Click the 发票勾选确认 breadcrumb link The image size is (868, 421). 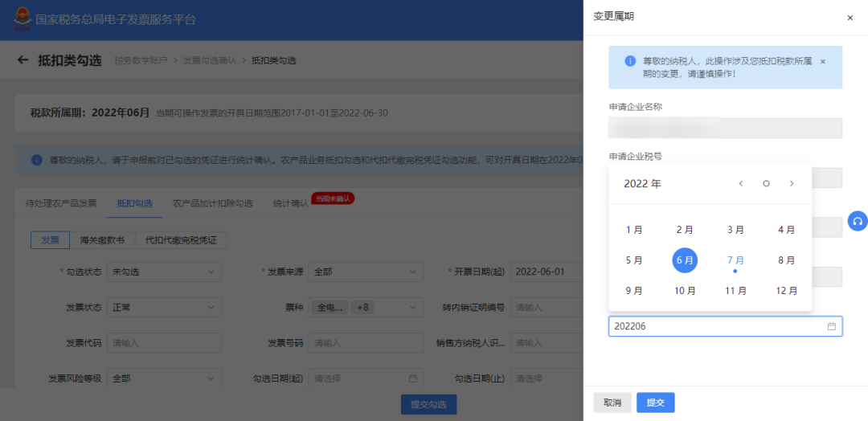pyautogui.click(x=209, y=61)
